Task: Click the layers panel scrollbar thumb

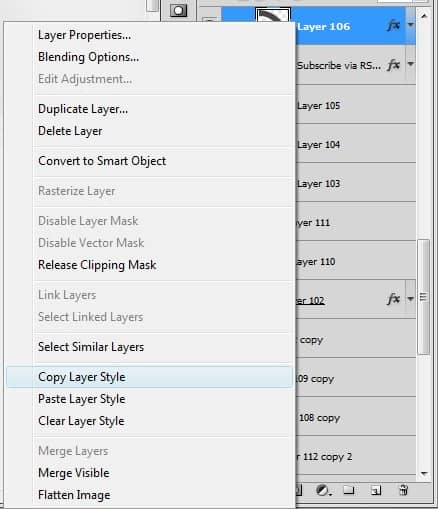Action: (423, 297)
